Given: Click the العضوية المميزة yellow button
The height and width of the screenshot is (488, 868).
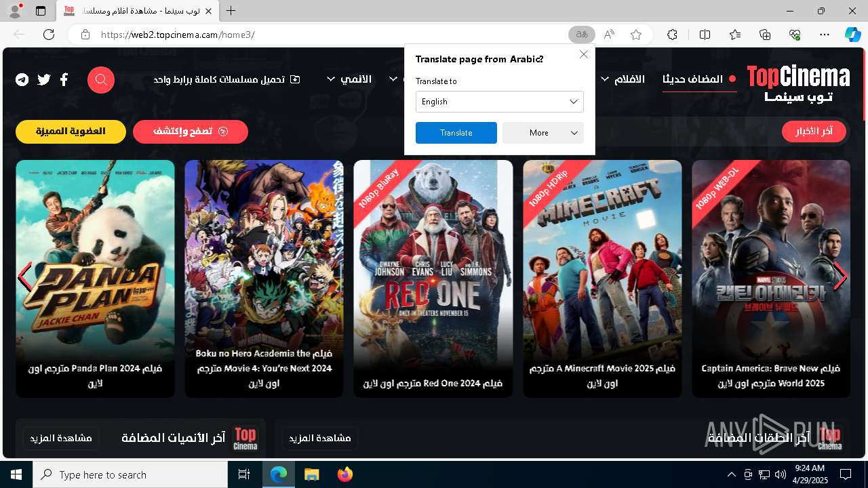Looking at the screenshot, I should (x=71, y=131).
